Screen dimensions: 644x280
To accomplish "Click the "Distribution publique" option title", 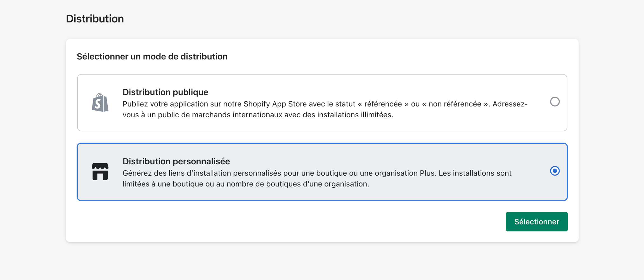I will coord(165,92).
